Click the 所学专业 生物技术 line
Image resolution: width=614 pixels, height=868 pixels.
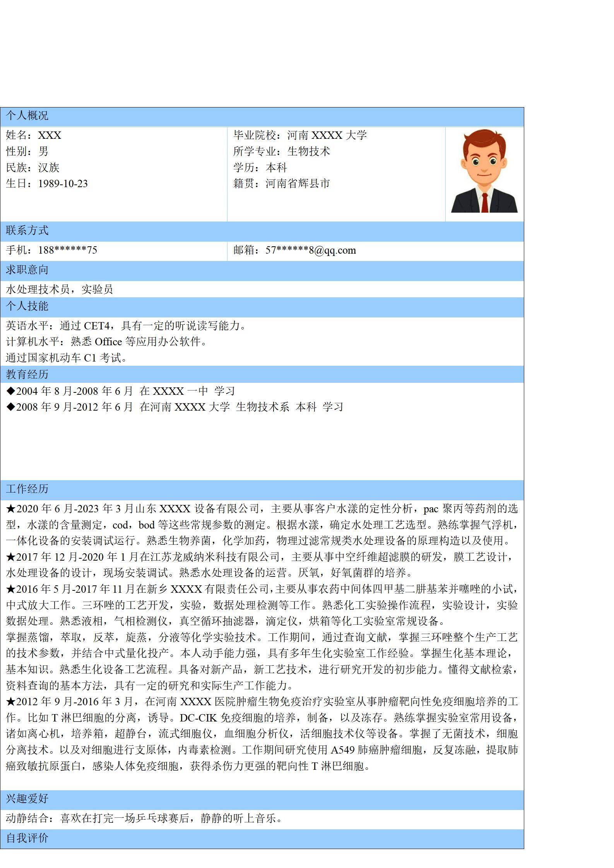pyautogui.click(x=281, y=151)
